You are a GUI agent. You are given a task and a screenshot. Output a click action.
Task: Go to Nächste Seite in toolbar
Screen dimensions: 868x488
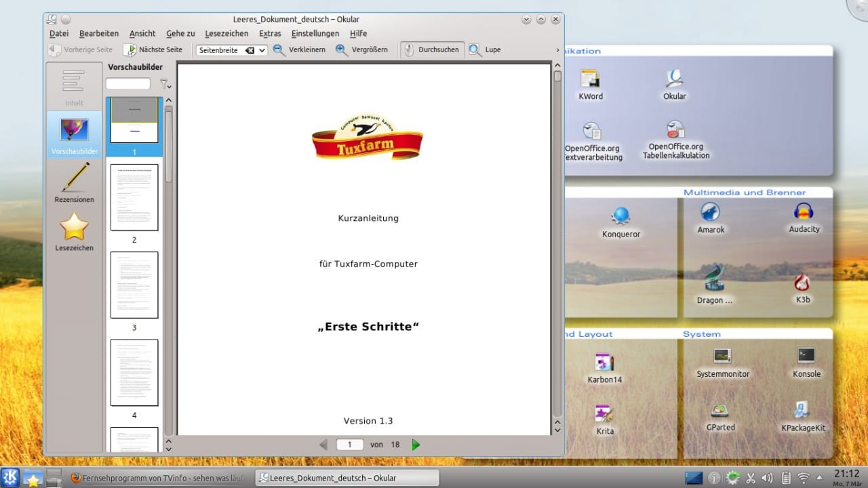(x=153, y=49)
